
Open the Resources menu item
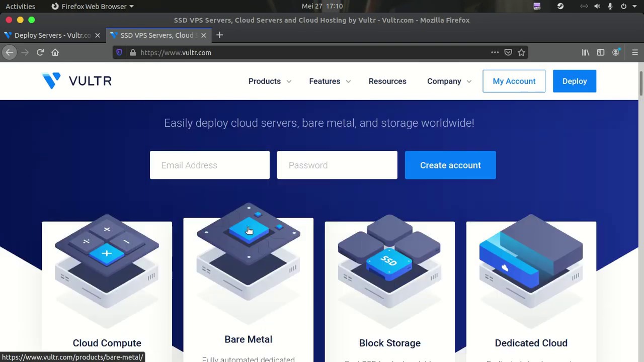(x=387, y=81)
